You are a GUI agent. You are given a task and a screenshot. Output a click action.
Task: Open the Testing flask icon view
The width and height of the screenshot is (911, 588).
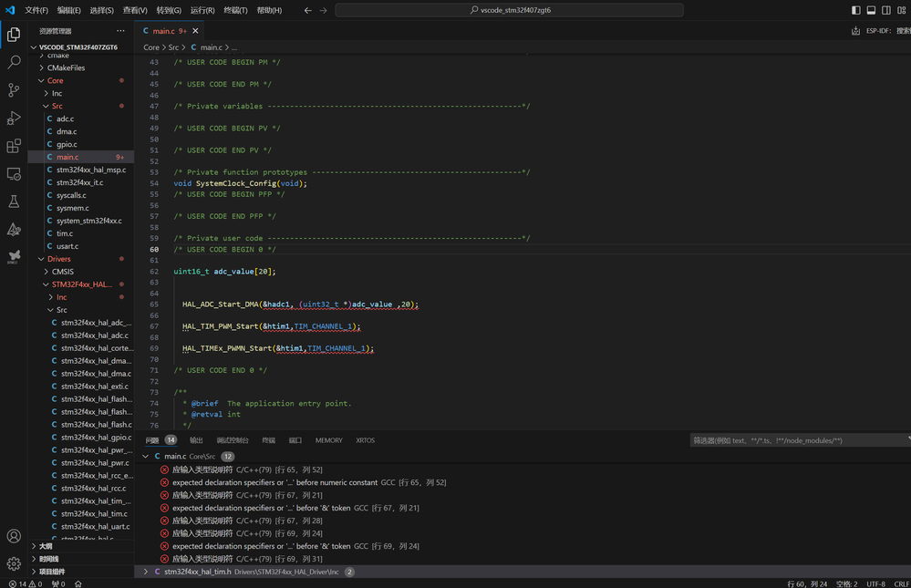pyautogui.click(x=14, y=201)
